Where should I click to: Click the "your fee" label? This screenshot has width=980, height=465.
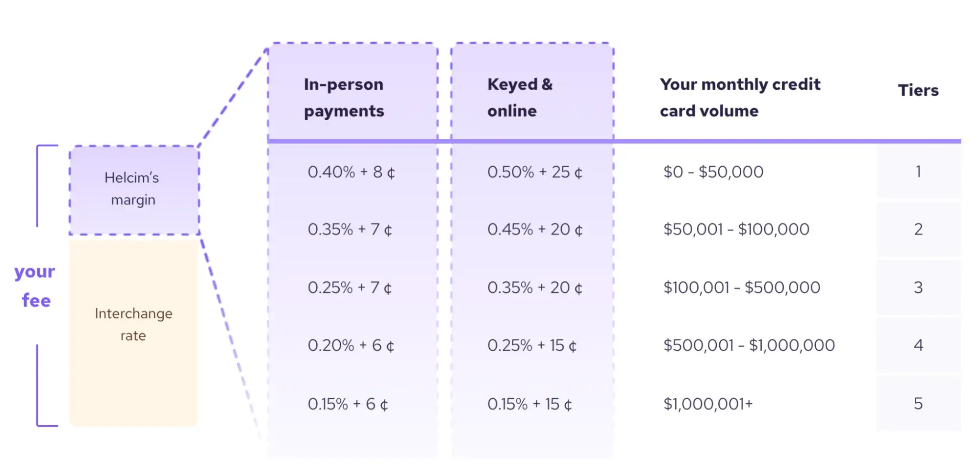[x=35, y=285]
